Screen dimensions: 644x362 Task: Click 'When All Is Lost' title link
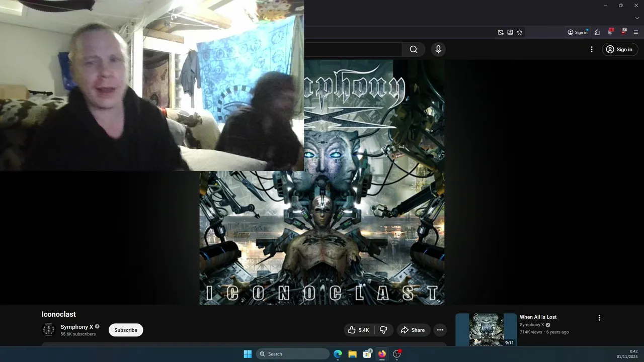coord(538,317)
